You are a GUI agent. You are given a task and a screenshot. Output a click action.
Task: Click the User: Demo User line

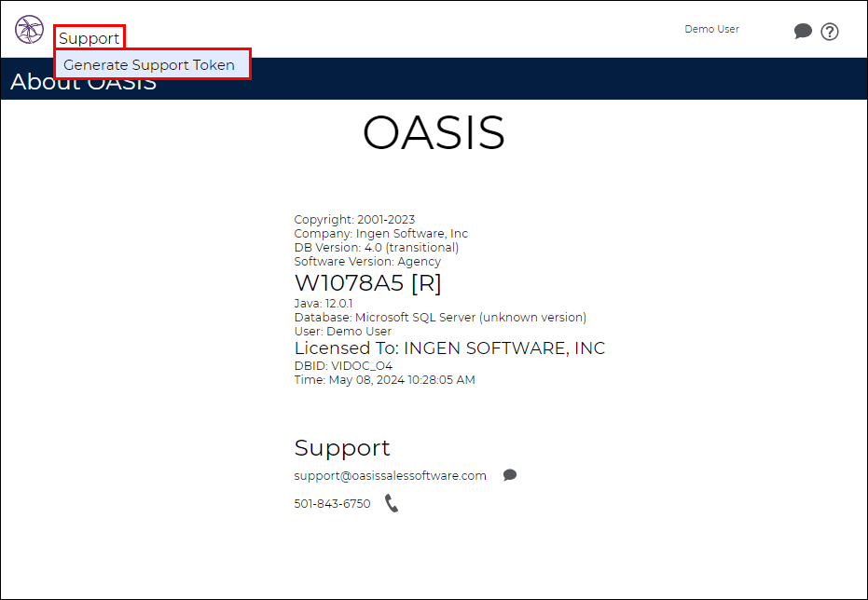point(343,332)
